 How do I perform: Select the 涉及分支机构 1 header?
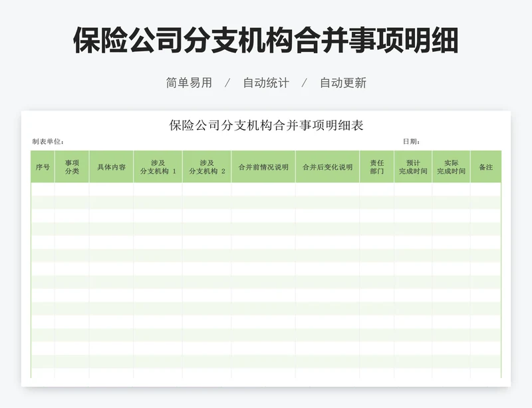[158, 167]
